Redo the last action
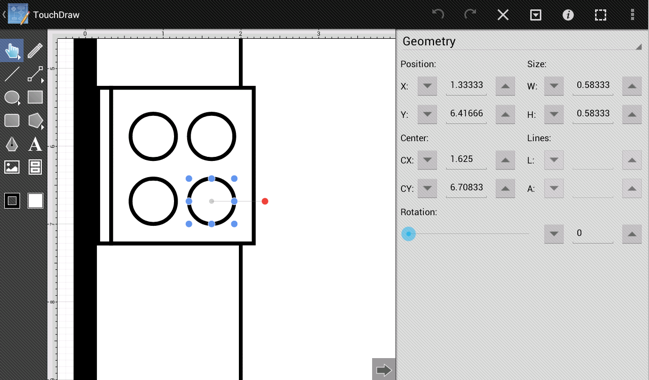The height and width of the screenshot is (380, 649). pyautogui.click(x=470, y=14)
